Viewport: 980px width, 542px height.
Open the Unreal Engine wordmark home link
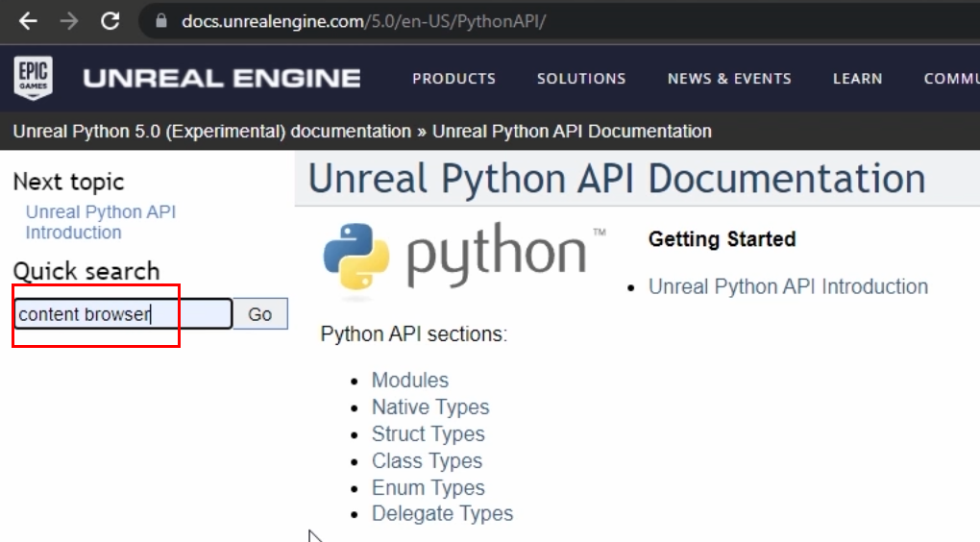(x=222, y=78)
